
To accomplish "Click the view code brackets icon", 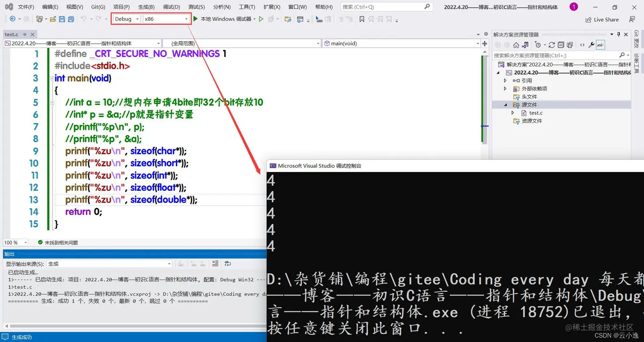I will (582, 45).
